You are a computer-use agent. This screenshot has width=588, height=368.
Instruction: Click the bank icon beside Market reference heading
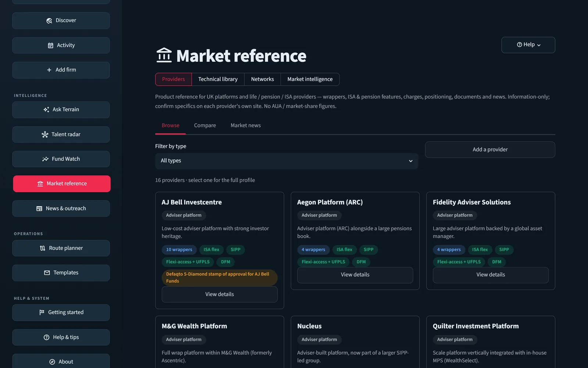(164, 55)
